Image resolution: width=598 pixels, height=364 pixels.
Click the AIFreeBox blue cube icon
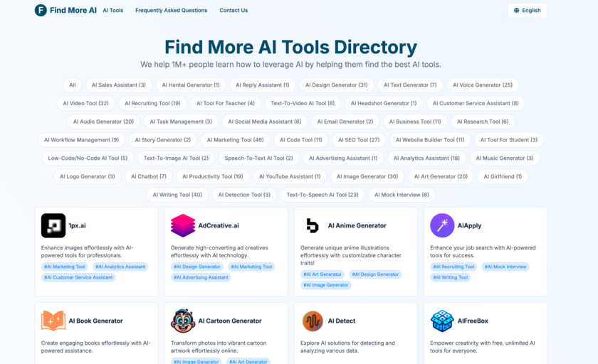(442, 321)
